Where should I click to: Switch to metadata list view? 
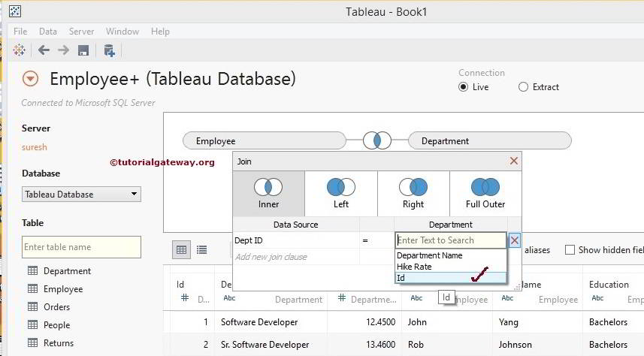click(x=201, y=249)
